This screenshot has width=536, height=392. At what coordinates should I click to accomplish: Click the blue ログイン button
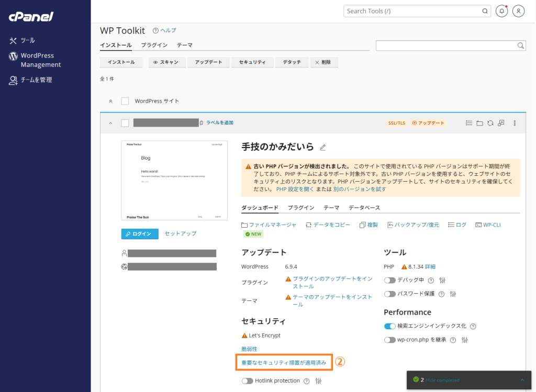point(139,234)
